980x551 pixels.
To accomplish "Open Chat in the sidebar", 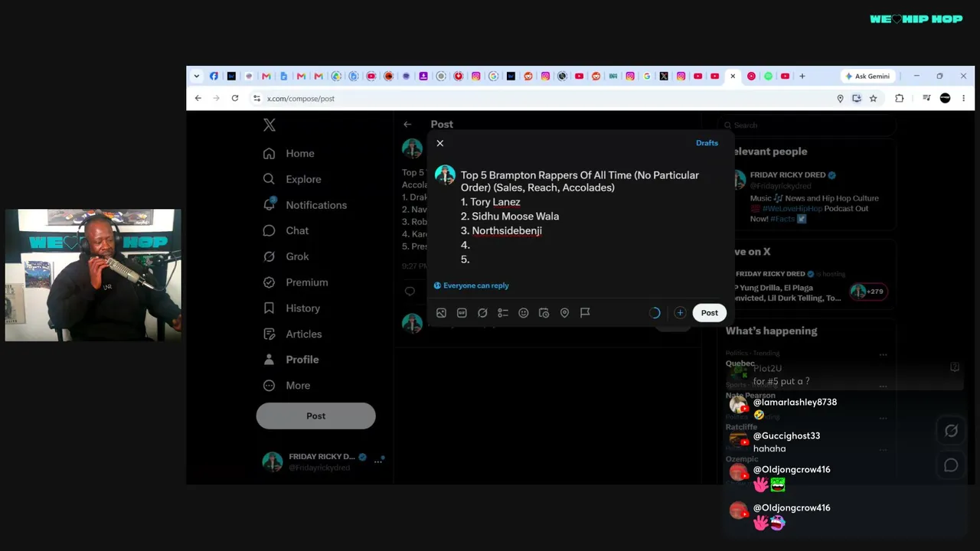I will [286, 231].
